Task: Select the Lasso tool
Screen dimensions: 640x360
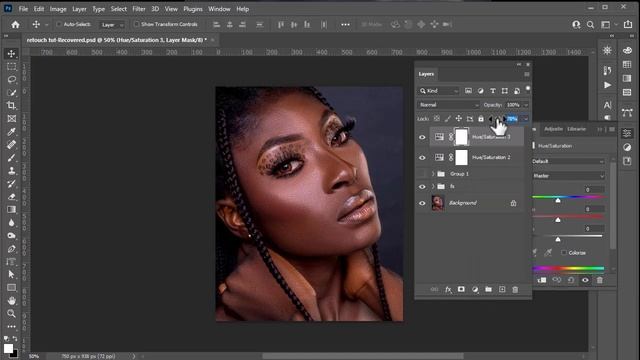Action: click(11, 79)
